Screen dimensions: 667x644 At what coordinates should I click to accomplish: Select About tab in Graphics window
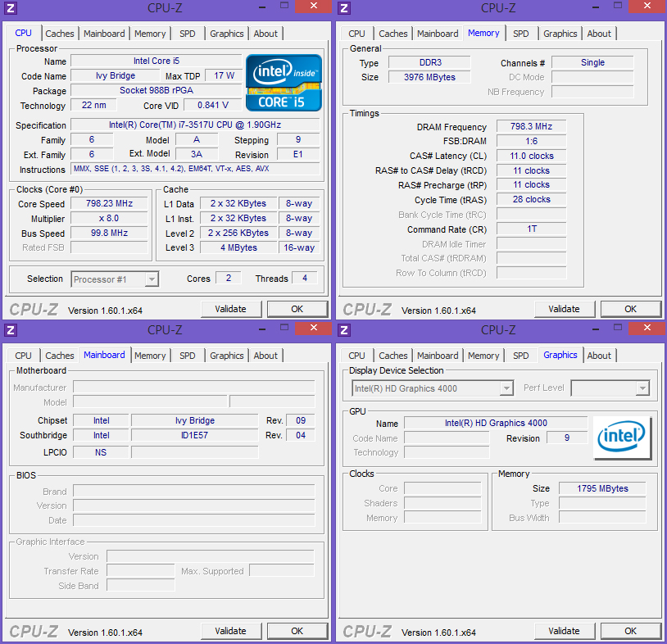pyautogui.click(x=599, y=356)
